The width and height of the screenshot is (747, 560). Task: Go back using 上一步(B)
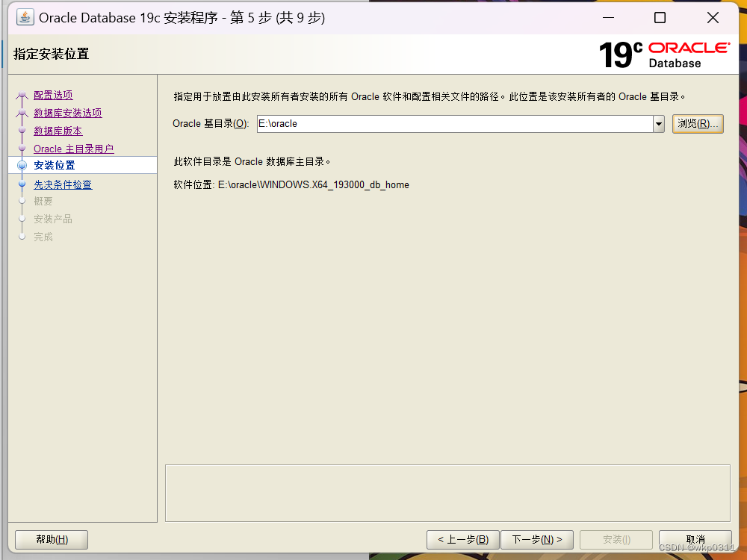[x=462, y=539]
